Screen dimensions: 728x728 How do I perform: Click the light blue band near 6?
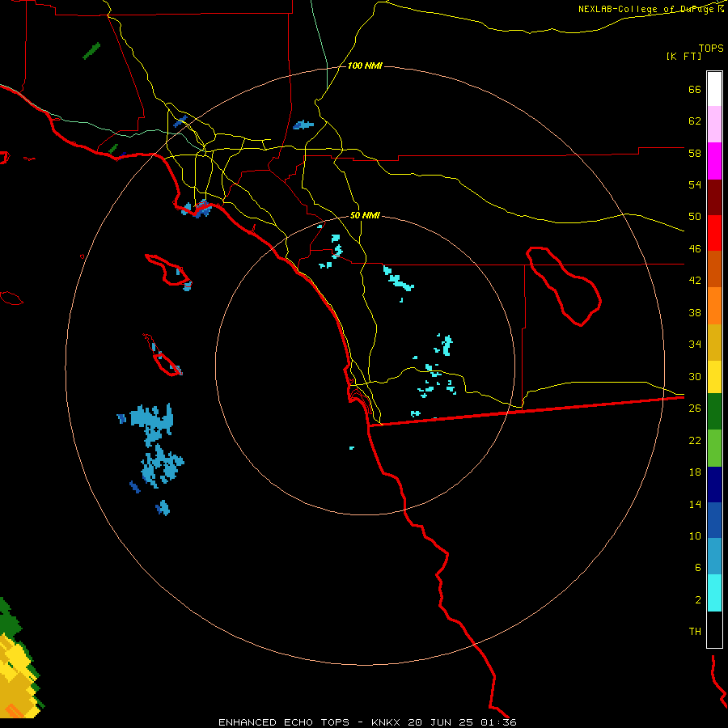pos(714,557)
